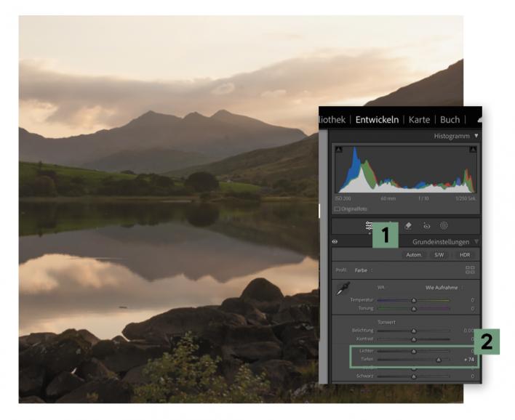This screenshot has width=515, height=420.
Task: Click the HDR button
Action: 465,254
